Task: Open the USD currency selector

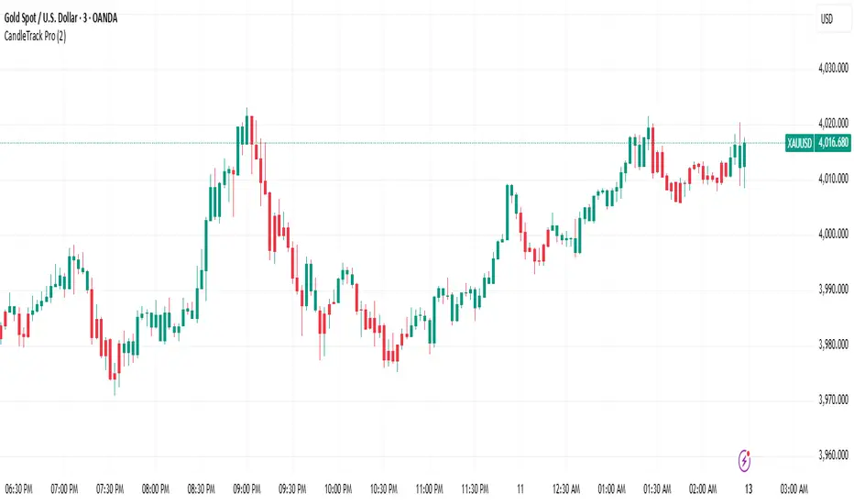Action: pos(829,18)
